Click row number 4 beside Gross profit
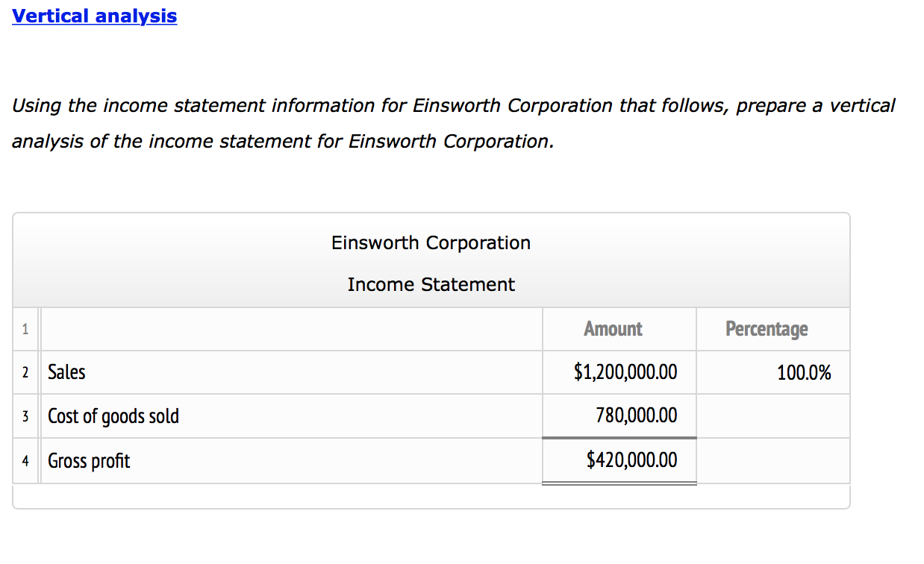Screen dimensions: 924x564 pyautogui.click(x=25, y=461)
